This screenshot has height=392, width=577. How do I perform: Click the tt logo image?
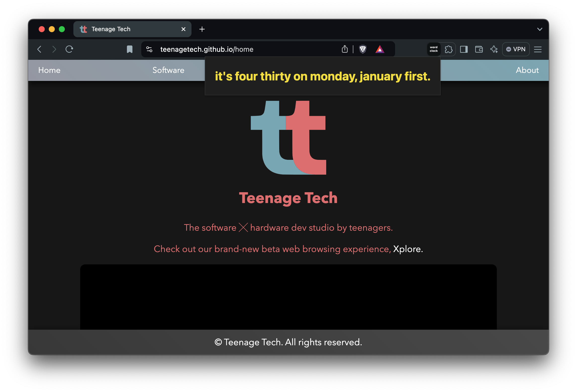[288, 138]
